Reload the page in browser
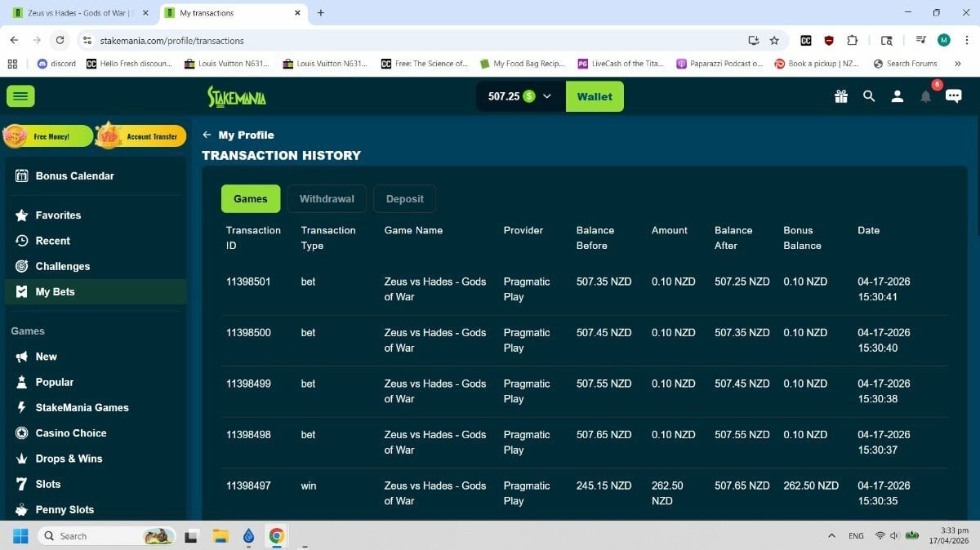The width and height of the screenshot is (980, 550). [x=60, y=40]
